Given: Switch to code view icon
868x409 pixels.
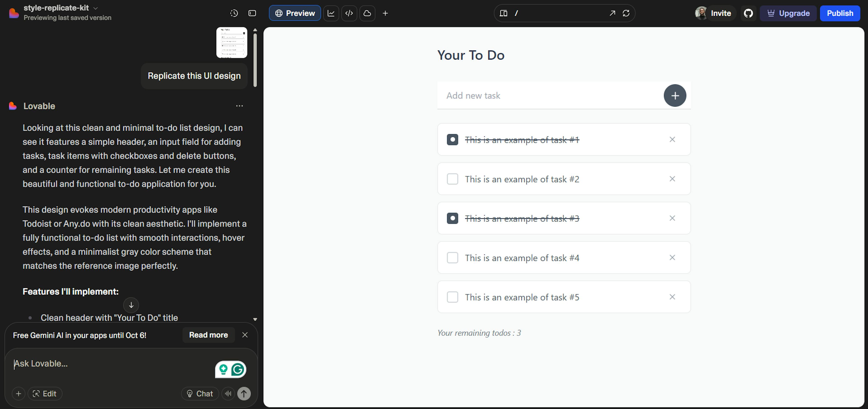Looking at the screenshot, I should tap(349, 13).
